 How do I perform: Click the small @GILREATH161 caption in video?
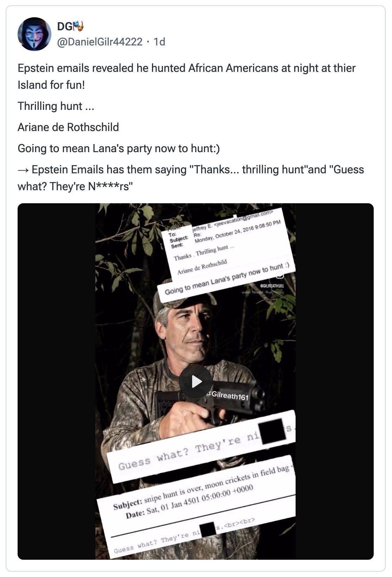(272, 286)
